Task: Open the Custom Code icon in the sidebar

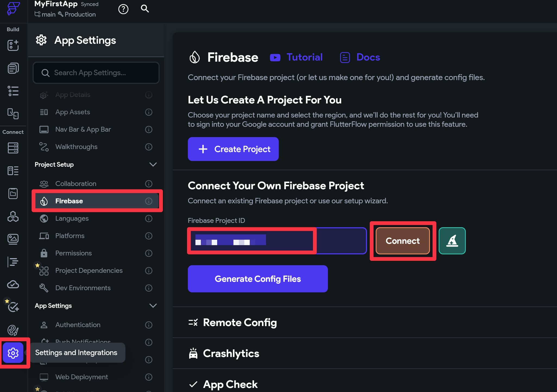Action: [13, 262]
